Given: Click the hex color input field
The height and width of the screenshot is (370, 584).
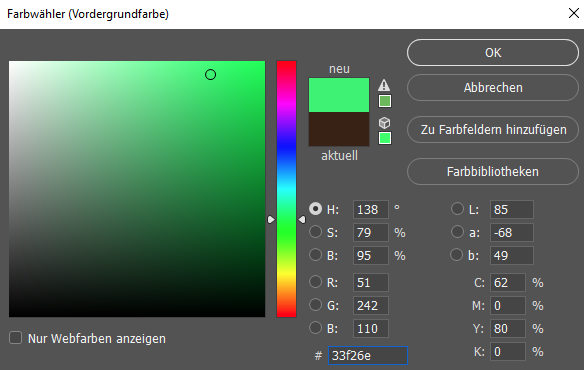Looking at the screenshot, I should (368, 355).
